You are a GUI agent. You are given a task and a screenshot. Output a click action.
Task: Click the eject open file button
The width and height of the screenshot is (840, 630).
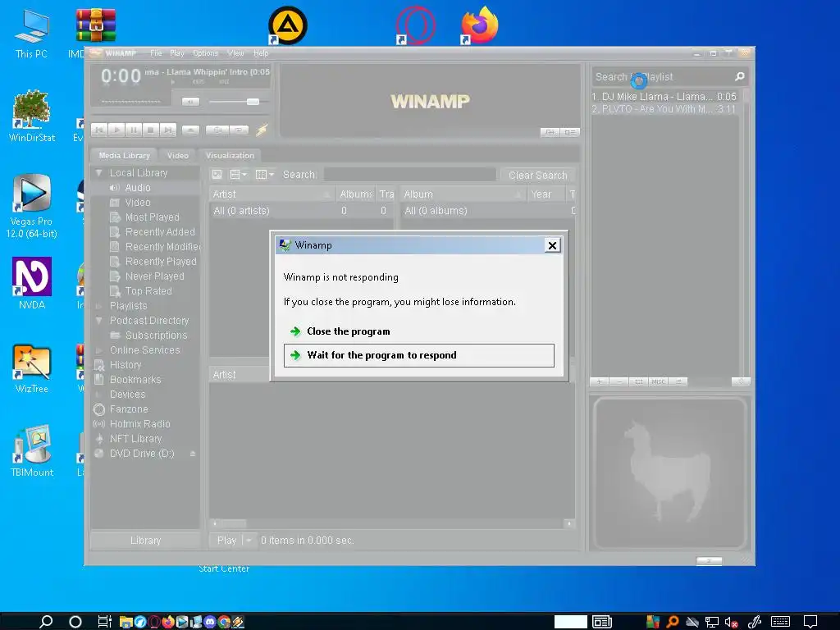pos(190,130)
